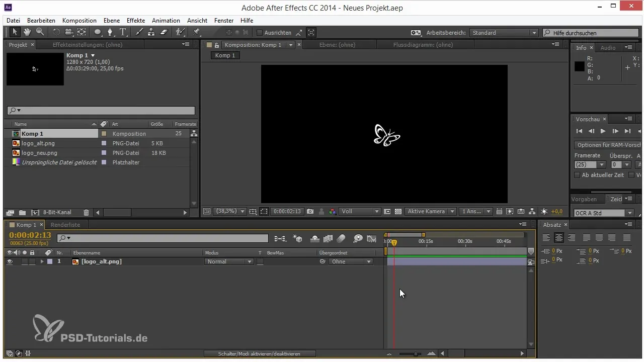Select the Zoom magnifier tool

tap(39, 32)
